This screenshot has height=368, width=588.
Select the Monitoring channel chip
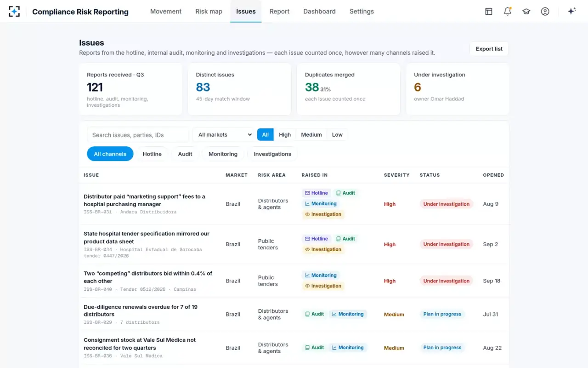pyautogui.click(x=223, y=154)
